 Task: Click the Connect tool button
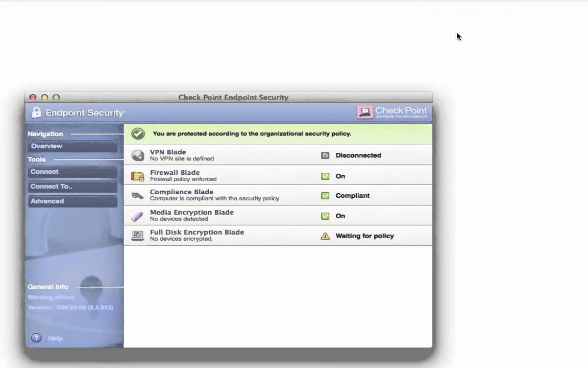pyautogui.click(x=73, y=172)
